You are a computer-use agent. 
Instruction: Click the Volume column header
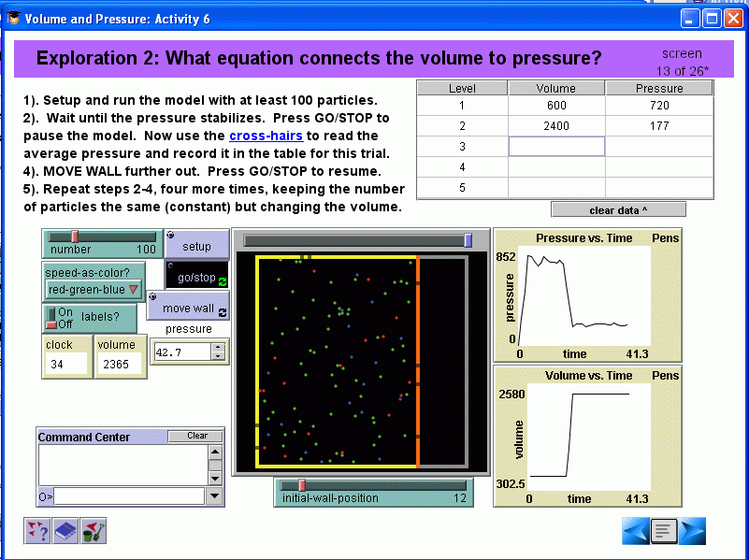556,89
